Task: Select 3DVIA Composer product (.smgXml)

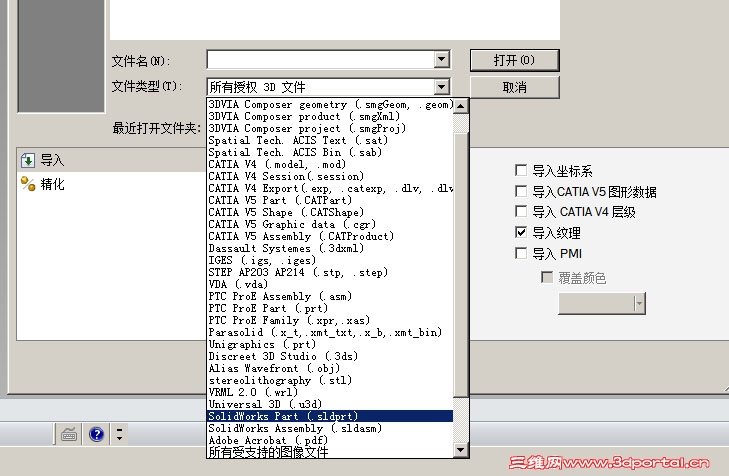Action: 330,117
